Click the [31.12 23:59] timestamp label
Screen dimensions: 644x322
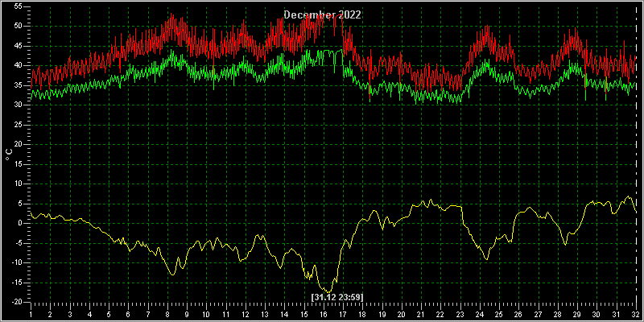[x=337, y=296]
